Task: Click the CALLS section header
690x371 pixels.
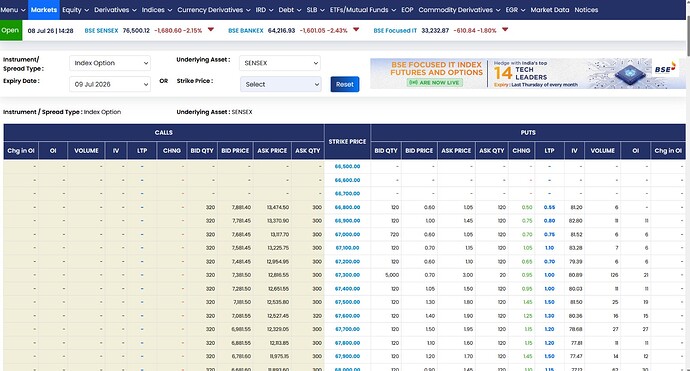Action: pyautogui.click(x=164, y=132)
